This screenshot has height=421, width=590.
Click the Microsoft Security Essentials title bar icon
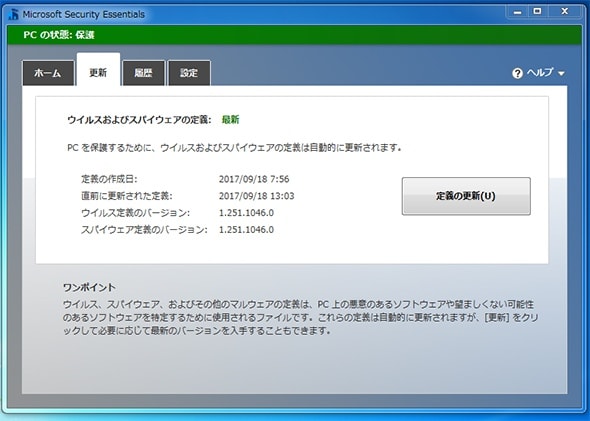pos(14,14)
